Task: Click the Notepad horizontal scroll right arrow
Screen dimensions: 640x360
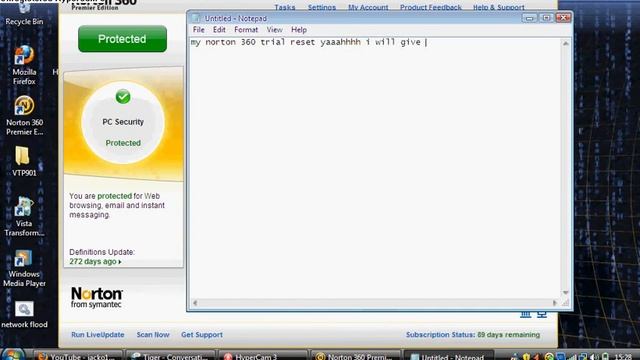Action: click(x=555, y=303)
